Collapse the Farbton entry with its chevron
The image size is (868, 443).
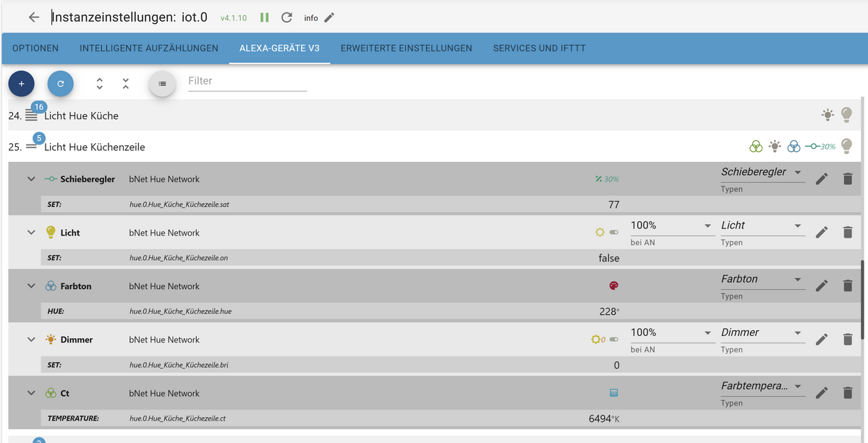coord(31,285)
